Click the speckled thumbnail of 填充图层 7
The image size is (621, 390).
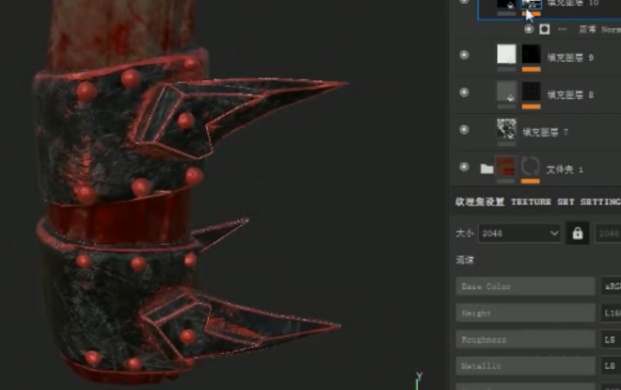507,129
